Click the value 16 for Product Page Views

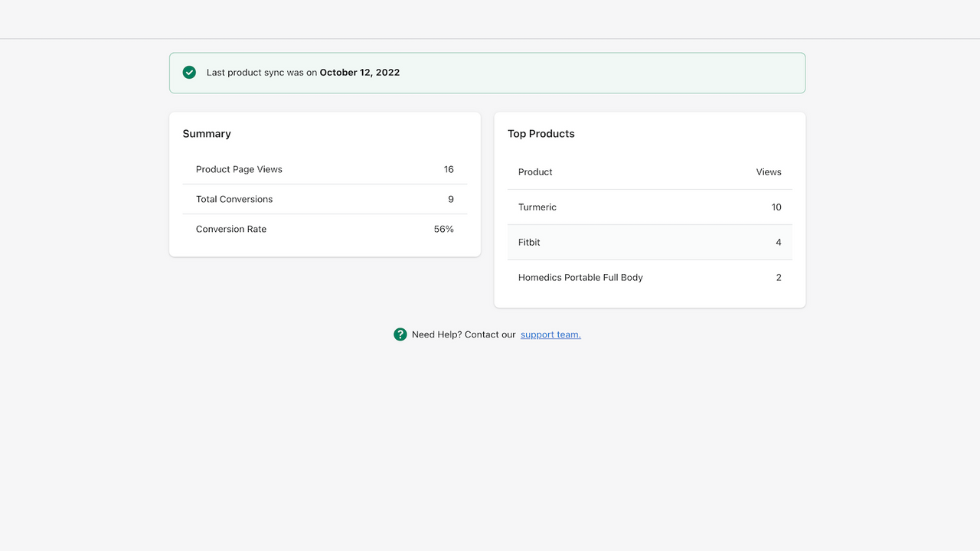[449, 169]
